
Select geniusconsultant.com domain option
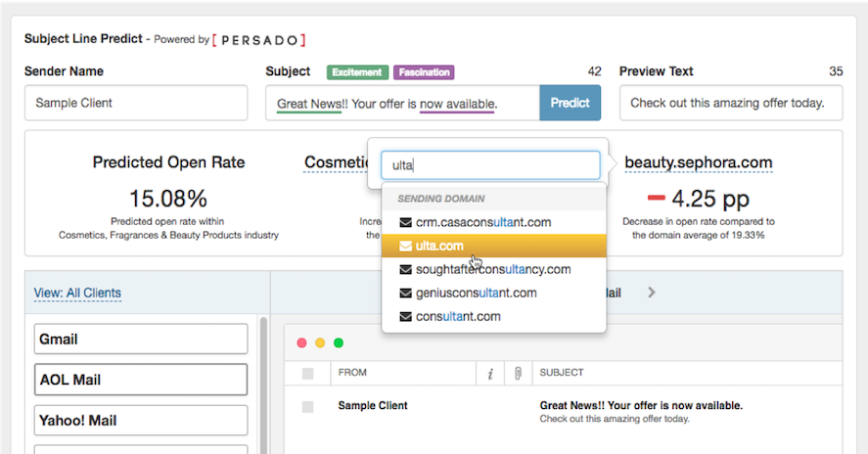pos(494,293)
